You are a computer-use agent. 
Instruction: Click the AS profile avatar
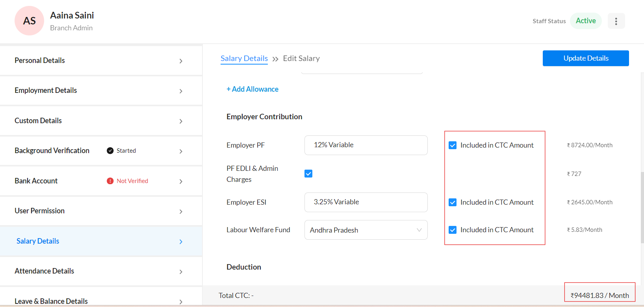point(29,21)
